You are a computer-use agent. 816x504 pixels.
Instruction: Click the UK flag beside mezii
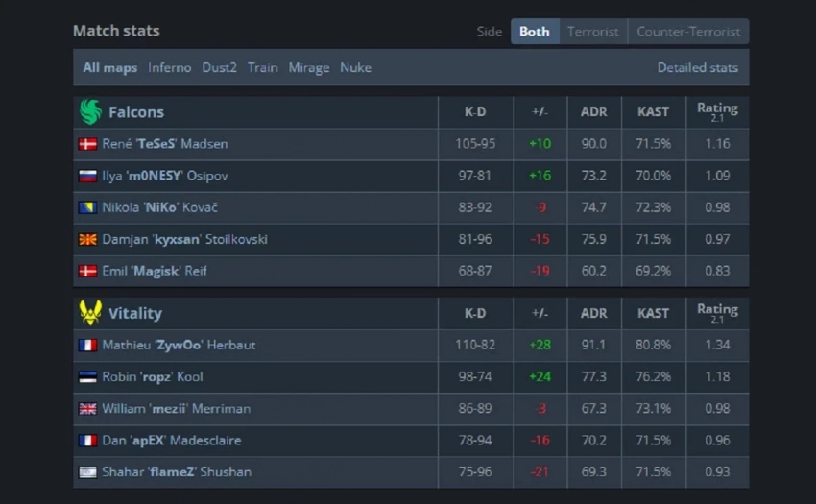pos(88,408)
